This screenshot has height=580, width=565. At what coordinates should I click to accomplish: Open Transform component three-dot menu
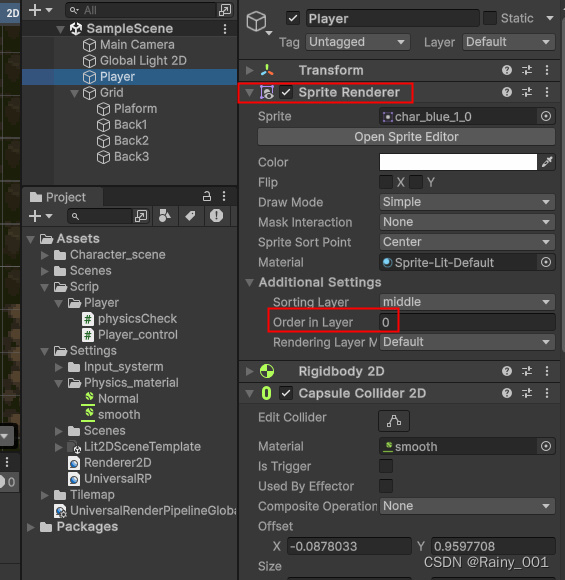pyautogui.click(x=547, y=70)
